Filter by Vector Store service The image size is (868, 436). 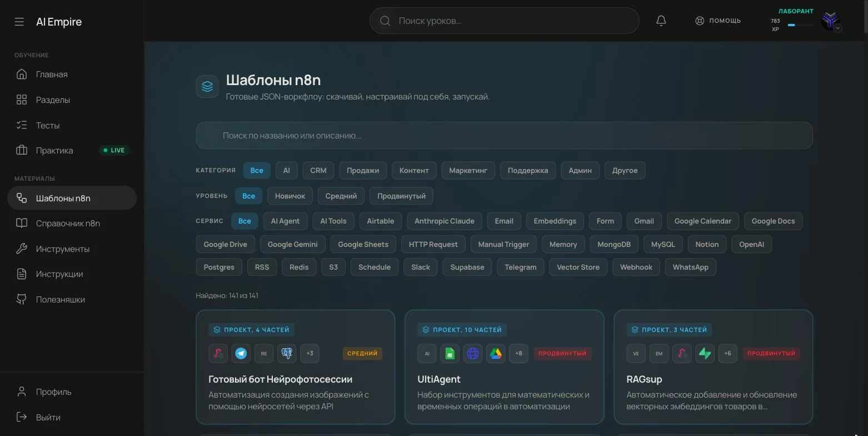pos(578,267)
